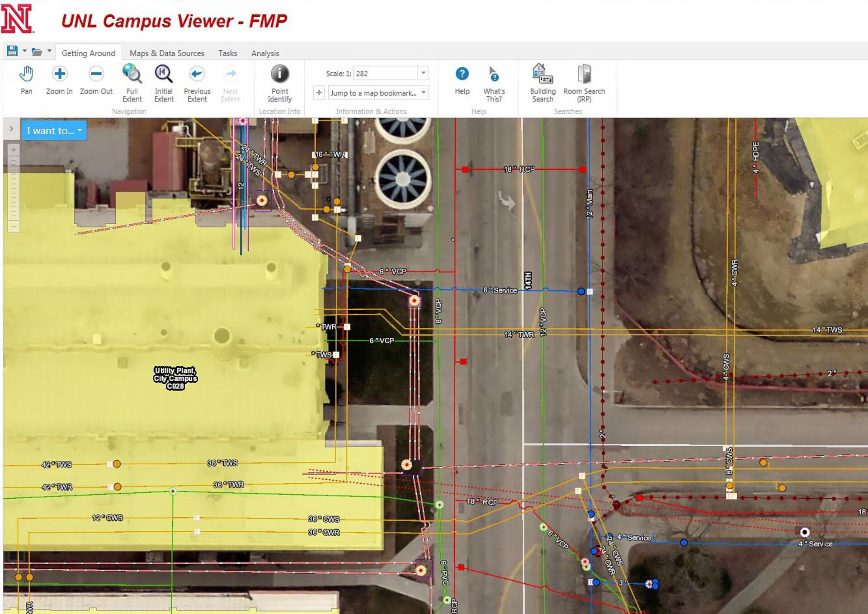
Task: Switch to Maps & Data Sources tab
Action: click(166, 53)
